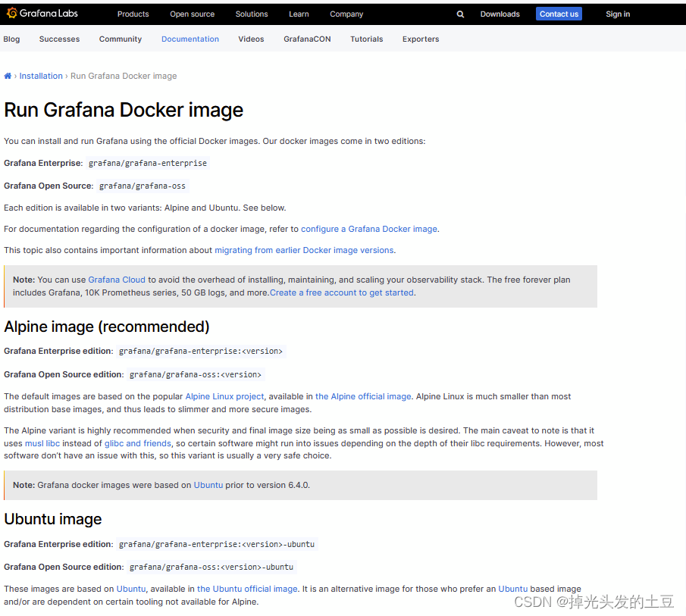Open the Open source menu
This screenshot has width=686, height=616.
point(192,14)
